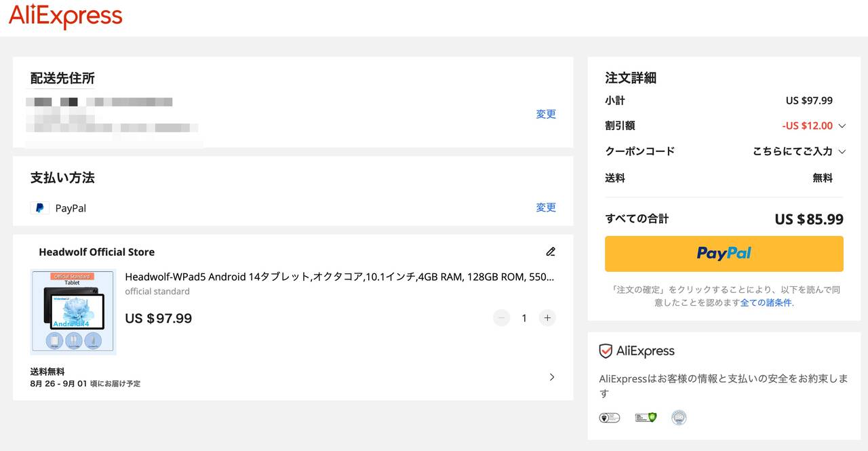Decrease quantity with the minus button

[x=501, y=317]
